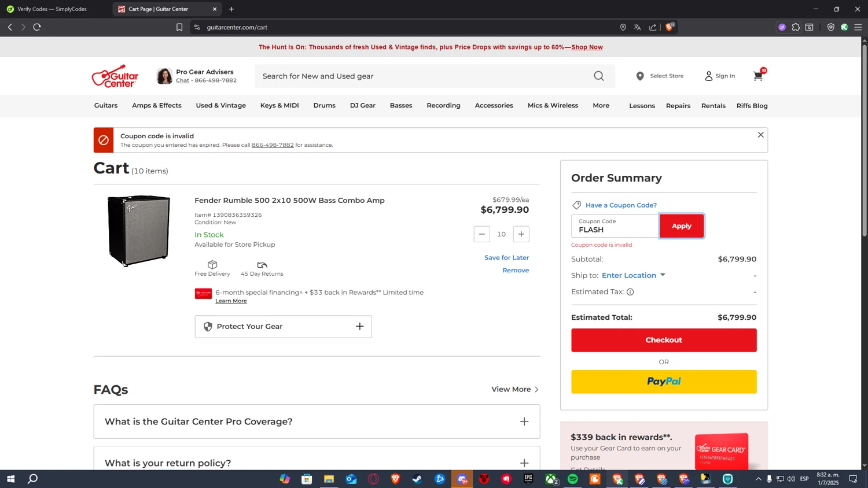Click the Guitar Center logo
Screen dimensions: 868x488
point(115,76)
